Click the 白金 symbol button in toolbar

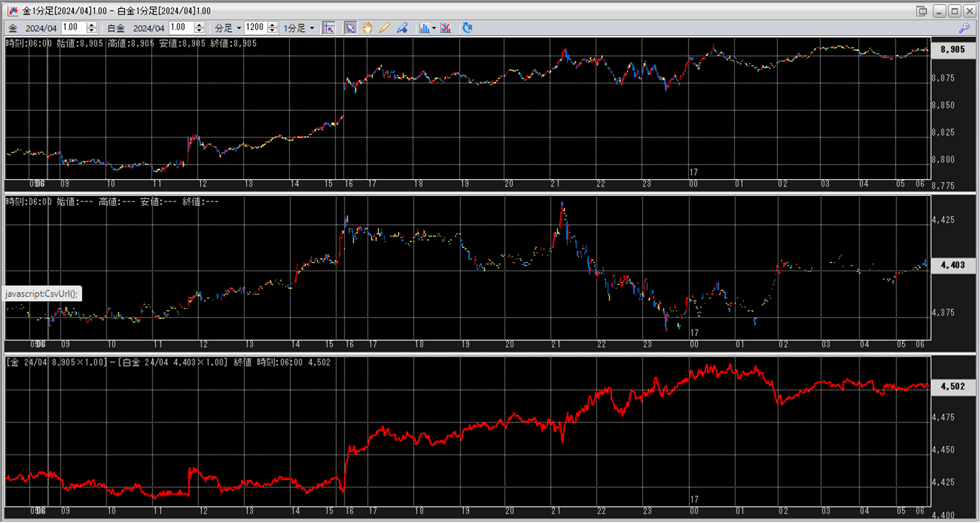pyautogui.click(x=116, y=28)
